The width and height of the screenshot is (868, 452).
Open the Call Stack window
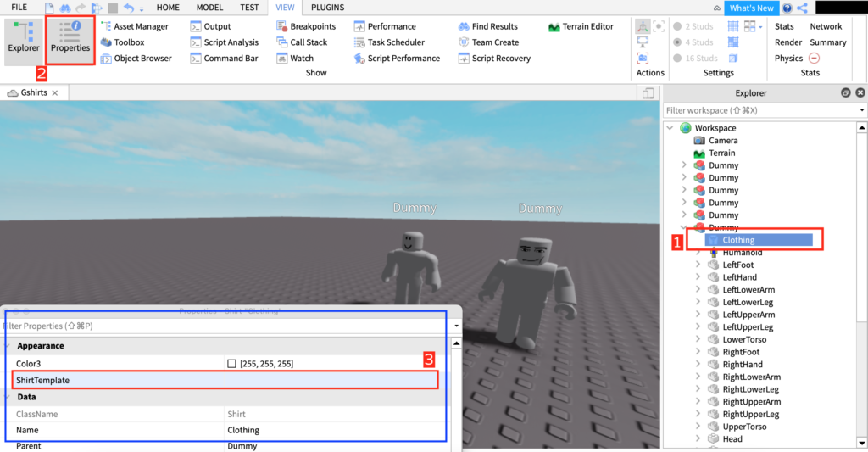point(302,42)
